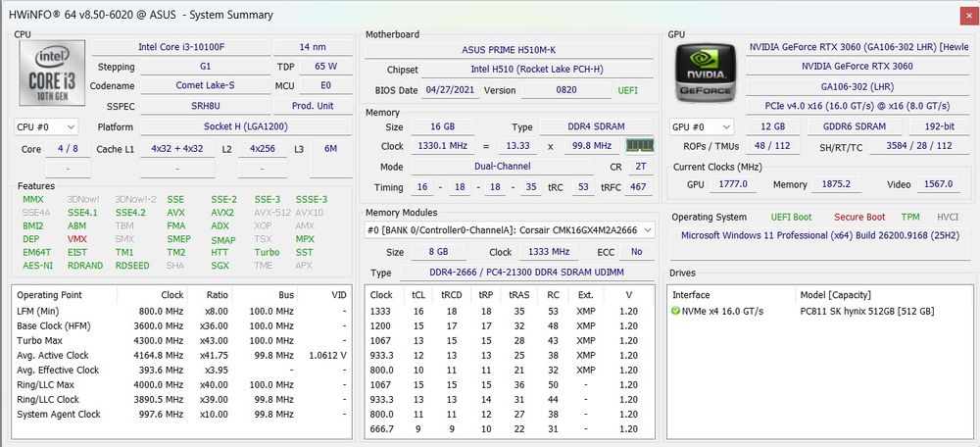Click the GPU clock 1777.0 value
The width and height of the screenshot is (980, 447).
click(731, 184)
